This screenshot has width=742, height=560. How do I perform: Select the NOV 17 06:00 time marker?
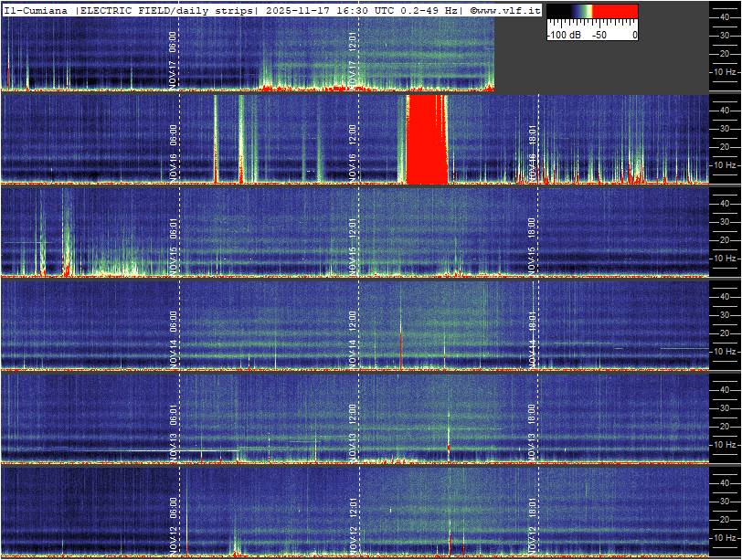(x=173, y=57)
